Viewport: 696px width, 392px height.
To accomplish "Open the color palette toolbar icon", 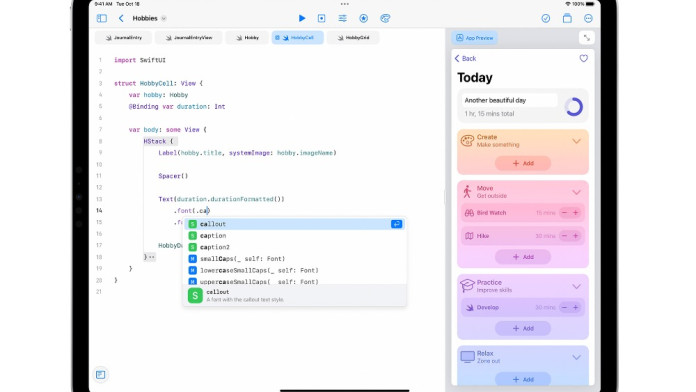I will [x=385, y=18].
